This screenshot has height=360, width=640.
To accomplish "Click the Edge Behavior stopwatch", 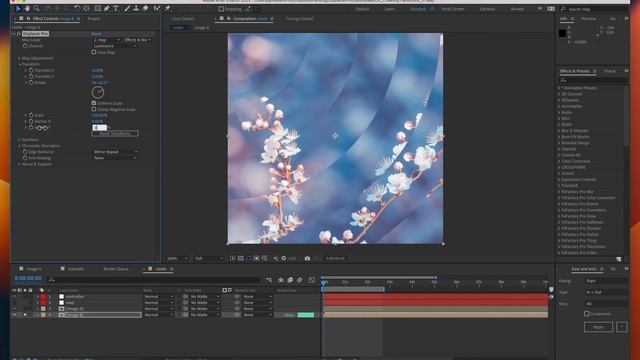I will tap(25, 152).
